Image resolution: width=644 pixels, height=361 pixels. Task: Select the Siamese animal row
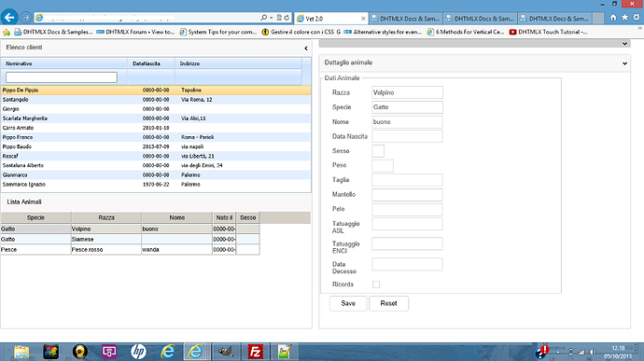pos(130,239)
